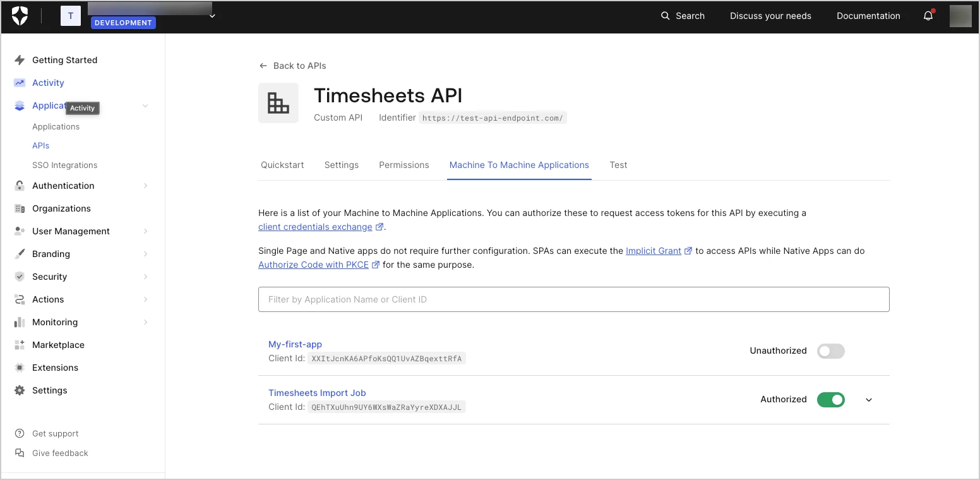Click the Getting Started lightning icon
Viewport: 980px width, 480px height.
tap(20, 60)
